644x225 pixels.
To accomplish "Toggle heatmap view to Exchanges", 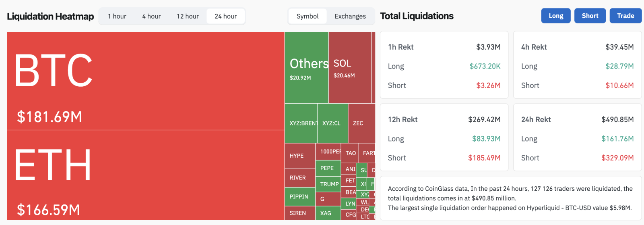I will coord(350,16).
